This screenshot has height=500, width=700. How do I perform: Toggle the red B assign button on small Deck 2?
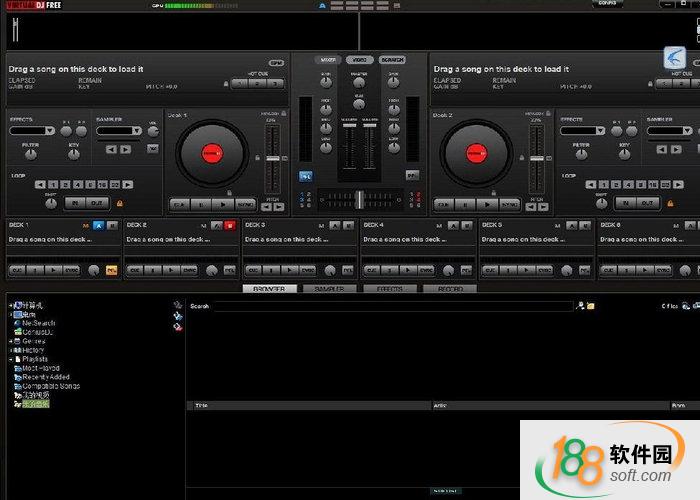(229, 226)
